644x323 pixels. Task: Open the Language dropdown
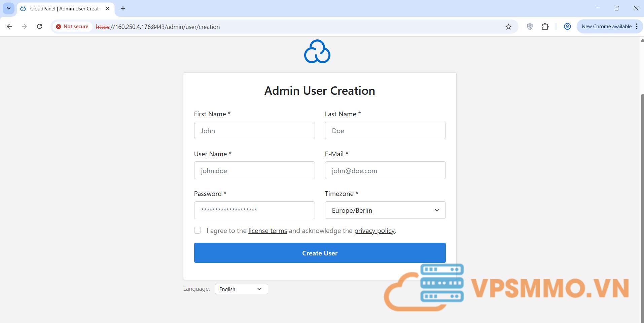(x=241, y=289)
